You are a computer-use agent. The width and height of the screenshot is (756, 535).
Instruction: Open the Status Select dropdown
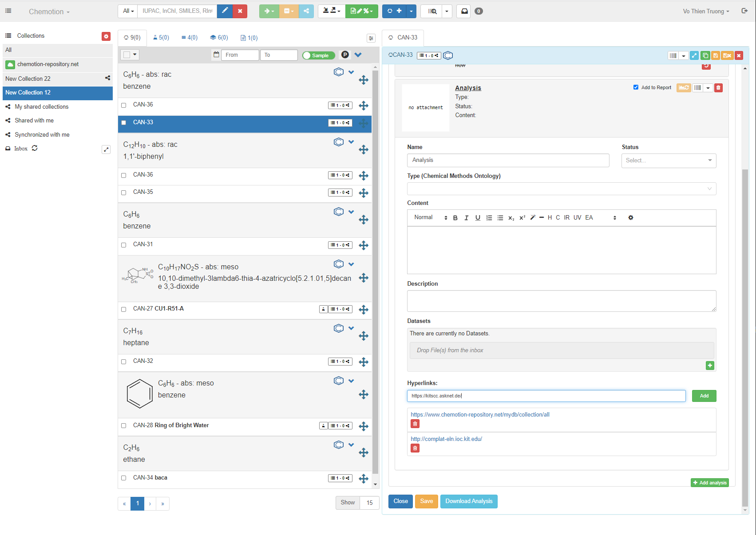669,160
